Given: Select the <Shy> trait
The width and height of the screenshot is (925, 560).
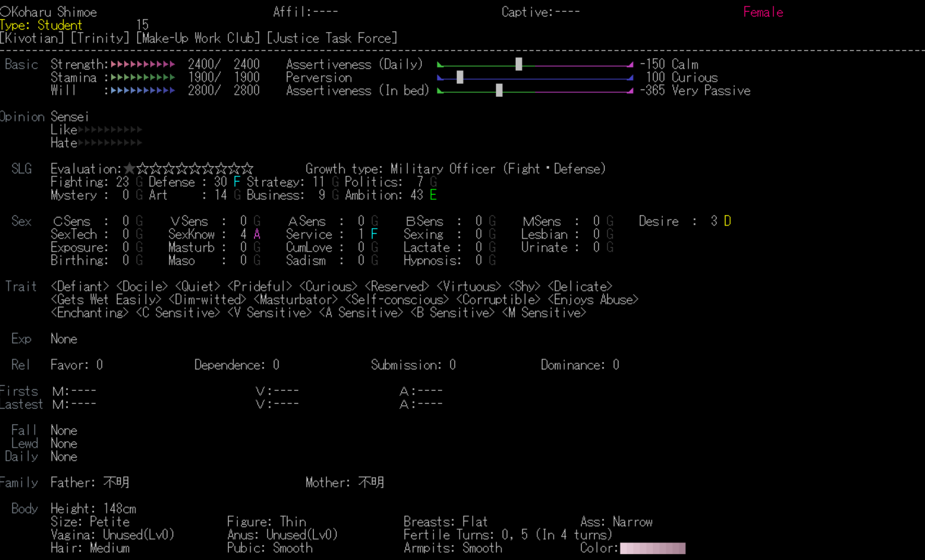Looking at the screenshot, I should coord(524,287).
